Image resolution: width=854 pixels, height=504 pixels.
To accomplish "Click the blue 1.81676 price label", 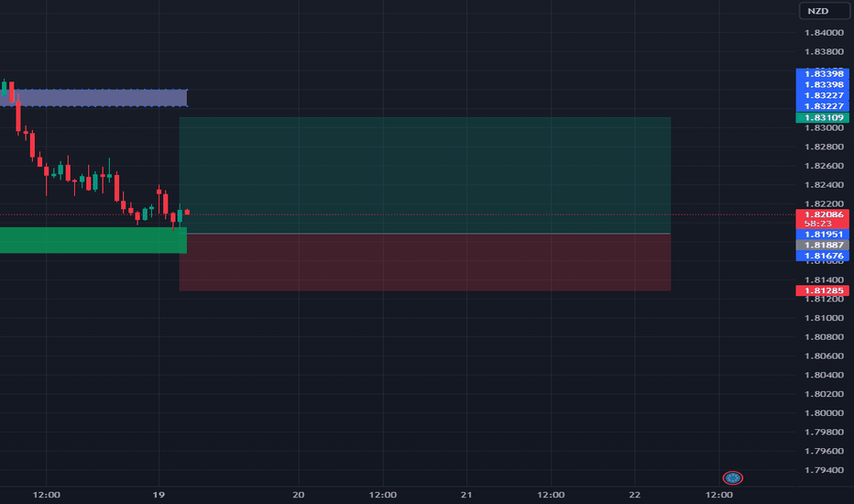I will point(823,256).
